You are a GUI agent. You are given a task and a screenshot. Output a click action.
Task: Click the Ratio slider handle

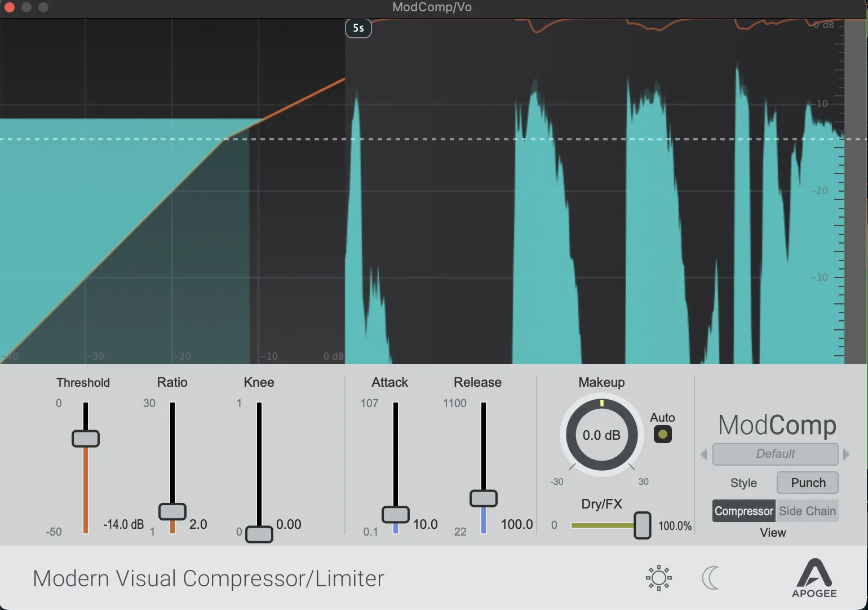tap(172, 511)
